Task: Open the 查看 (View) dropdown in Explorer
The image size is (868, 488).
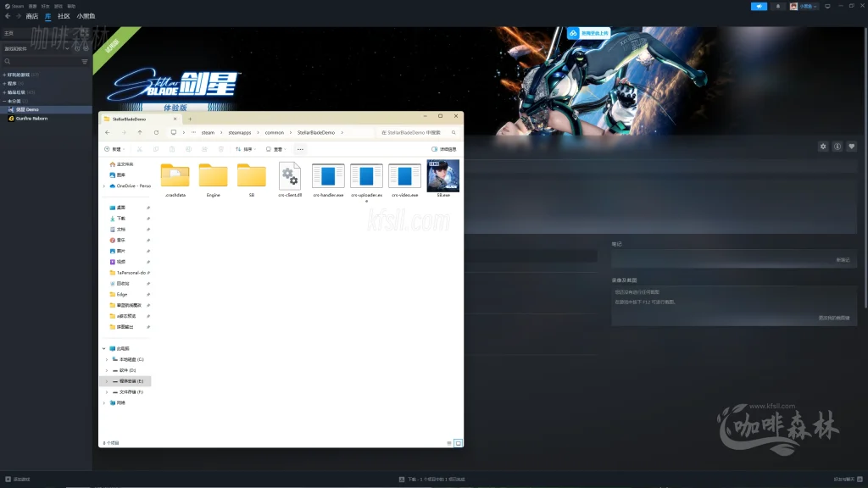Action: [x=275, y=149]
